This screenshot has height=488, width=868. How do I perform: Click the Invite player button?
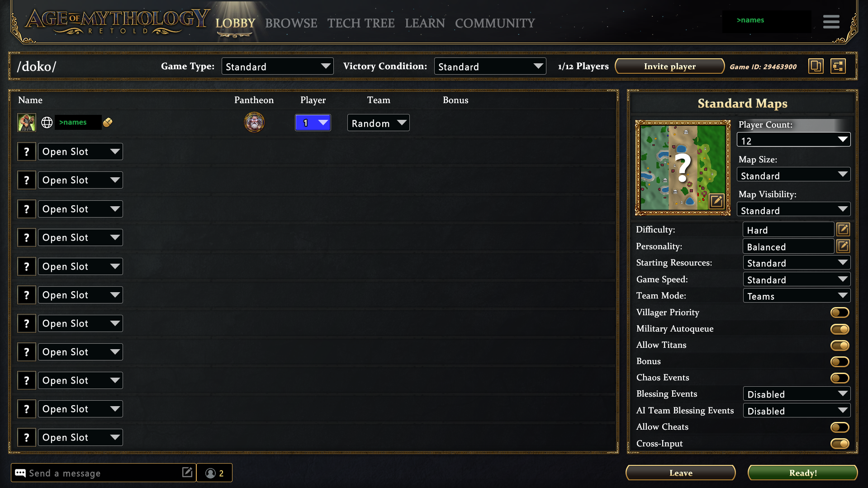click(x=670, y=66)
